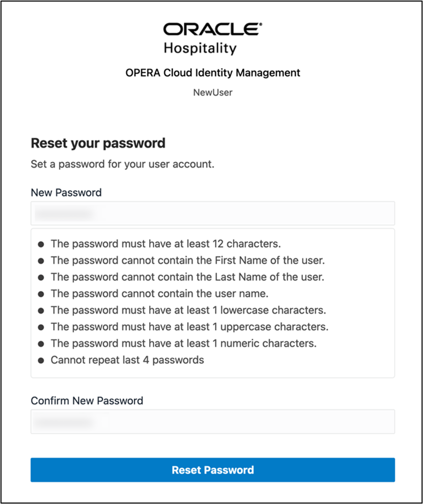The width and height of the screenshot is (423, 504).
Task: Click the Confirm New Password input field
Action: click(x=212, y=421)
